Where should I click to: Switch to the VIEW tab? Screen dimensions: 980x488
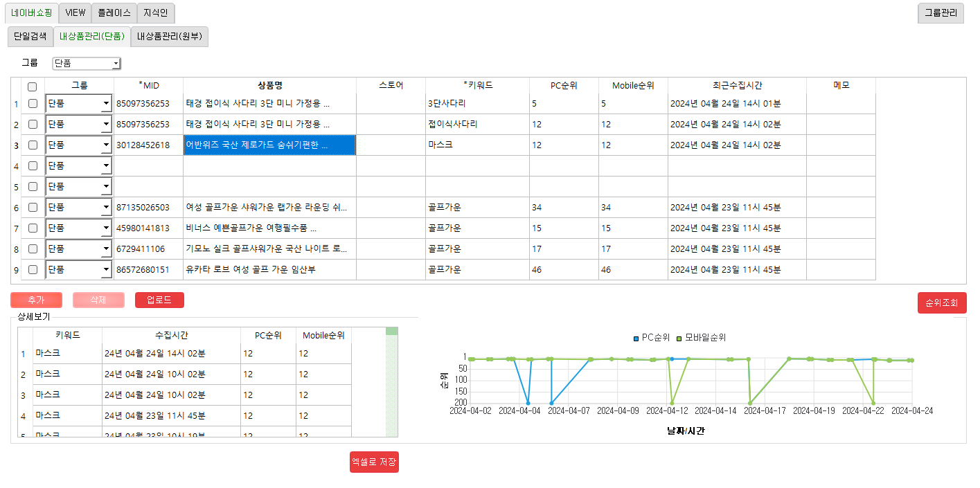point(75,12)
